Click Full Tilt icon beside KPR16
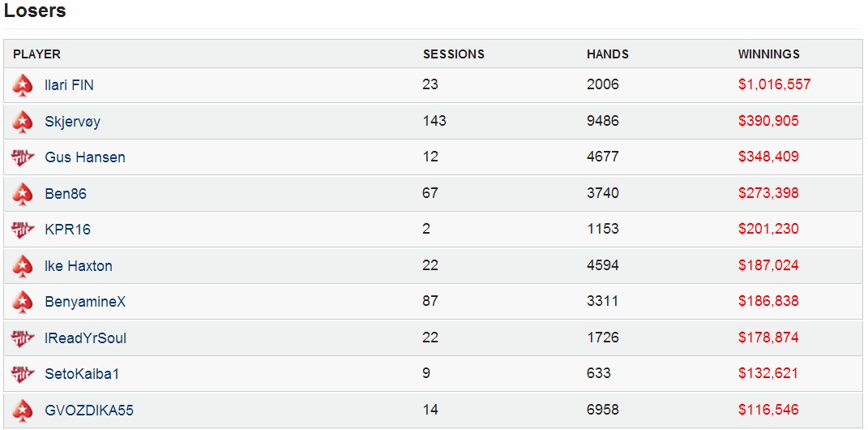Image resolution: width=868 pixels, height=430 pixels. pyautogui.click(x=23, y=230)
